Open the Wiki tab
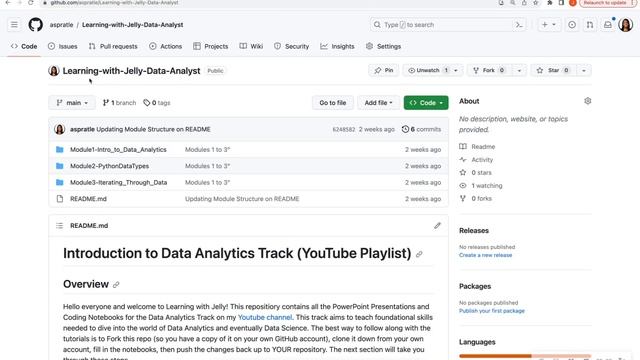This screenshot has height=360, width=640. tap(251, 47)
